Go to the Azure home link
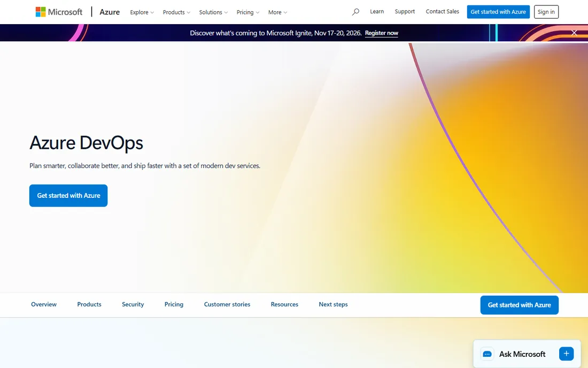The image size is (588, 368). click(110, 12)
